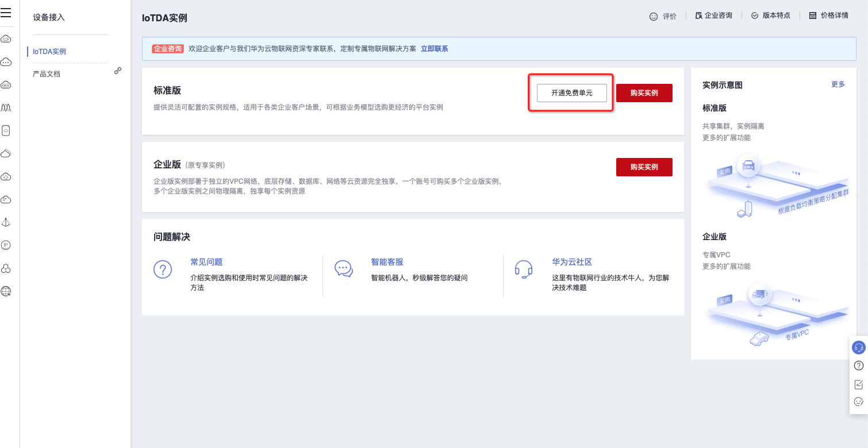
Task: Open 产品文档 in the left navigation
Action: (x=47, y=74)
